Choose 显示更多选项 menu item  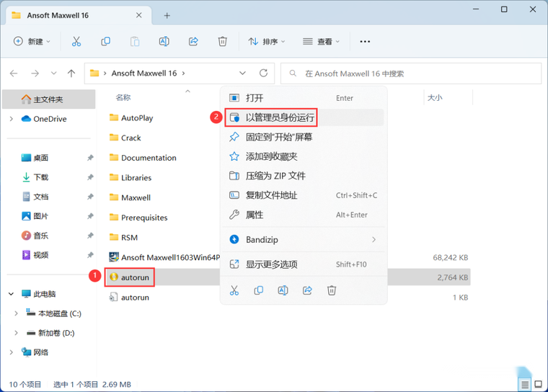tap(304, 264)
